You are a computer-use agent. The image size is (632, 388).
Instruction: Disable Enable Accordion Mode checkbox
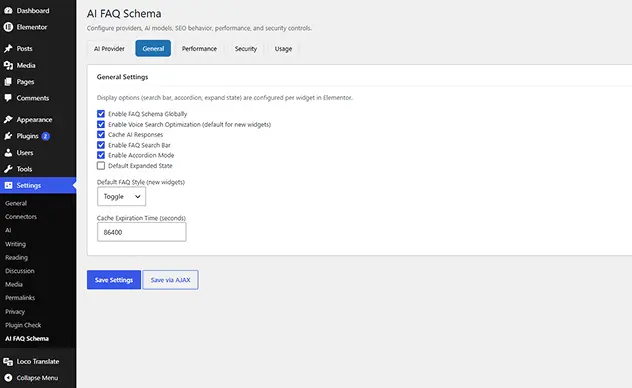point(101,155)
